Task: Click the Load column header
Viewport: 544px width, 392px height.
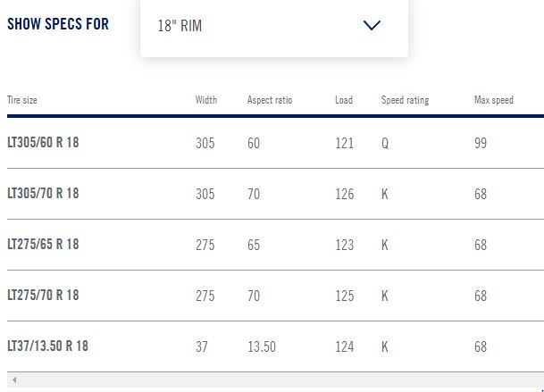Action: pos(344,100)
